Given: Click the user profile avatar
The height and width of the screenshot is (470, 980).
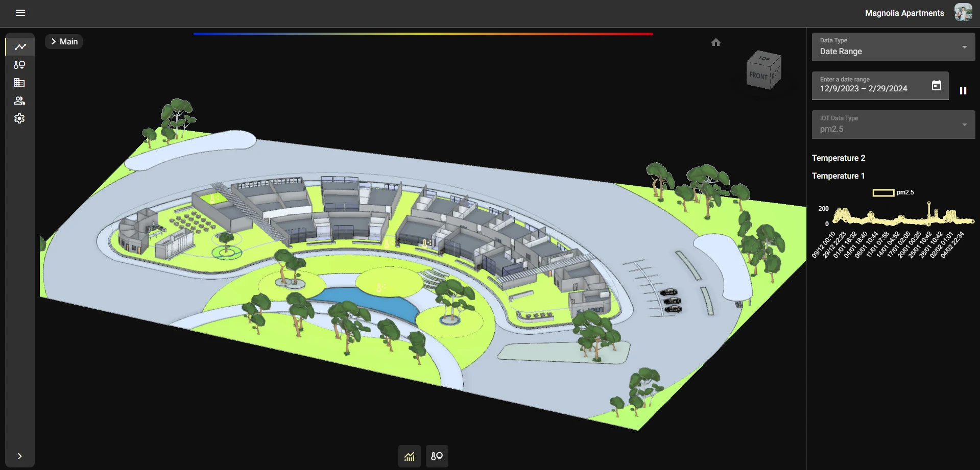Looking at the screenshot, I should tap(963, 13).
